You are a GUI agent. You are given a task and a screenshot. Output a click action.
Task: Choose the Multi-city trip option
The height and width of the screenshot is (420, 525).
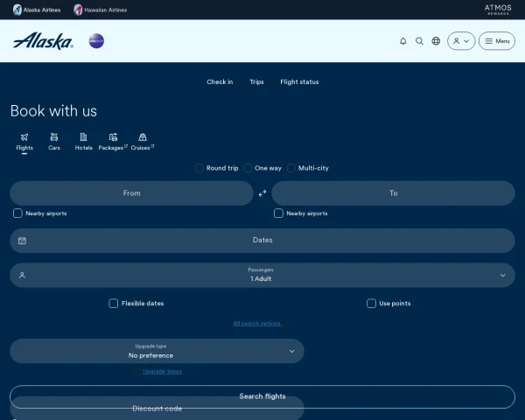pyautogui.click(x=292, y=168)
